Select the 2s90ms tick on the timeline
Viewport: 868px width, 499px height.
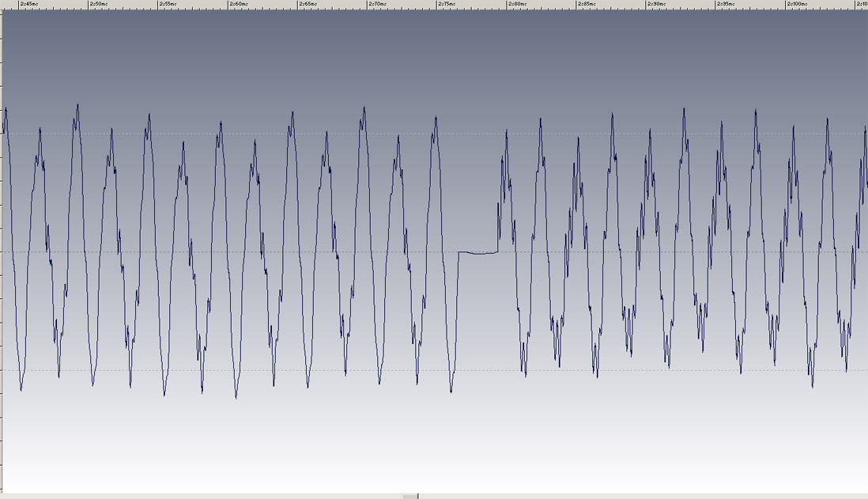[656, 4]
